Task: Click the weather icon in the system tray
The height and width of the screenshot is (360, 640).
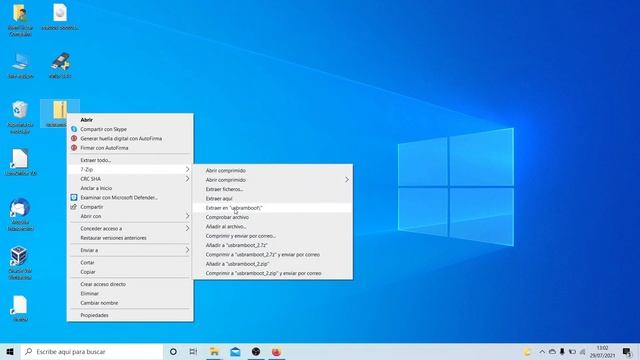Action: 527,352
